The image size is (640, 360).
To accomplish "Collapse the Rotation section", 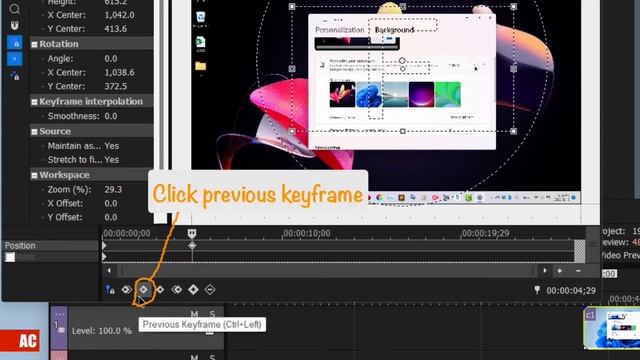I will tap(34, 44).
